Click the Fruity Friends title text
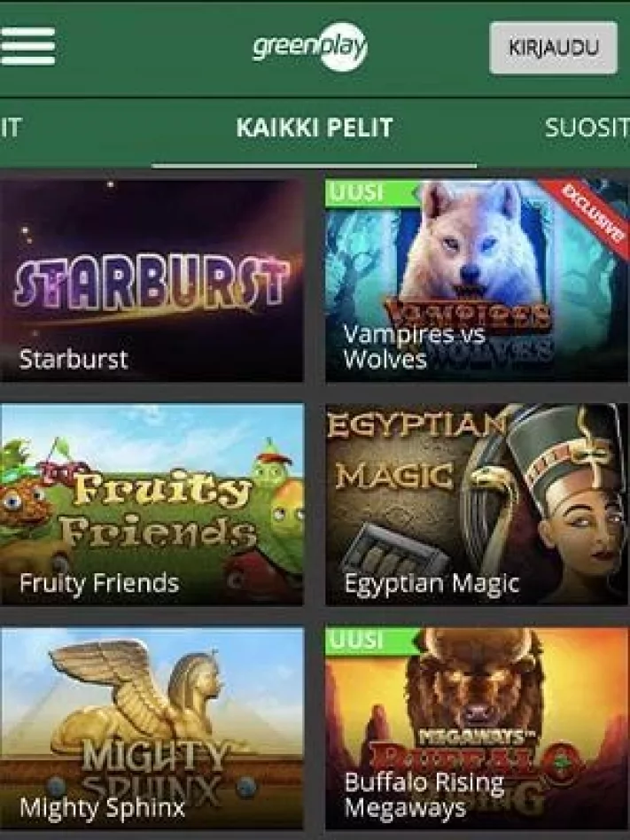Viewport: 630px width, 840px height. [x=99, y=583]
